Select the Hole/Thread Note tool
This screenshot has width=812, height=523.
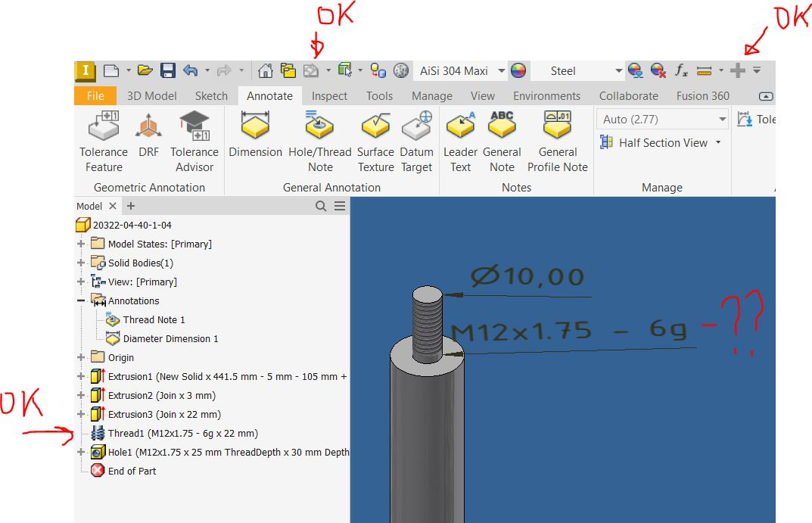click(x=320, y=142)
